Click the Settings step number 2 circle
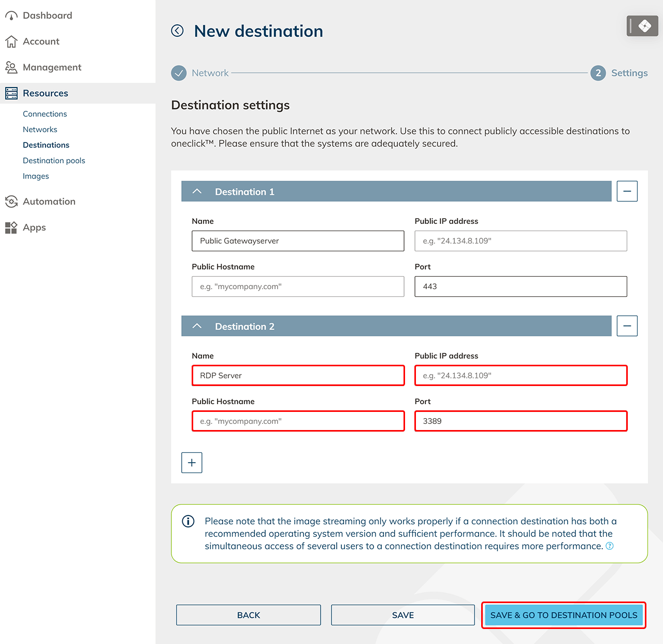 (x=598, y=73)
